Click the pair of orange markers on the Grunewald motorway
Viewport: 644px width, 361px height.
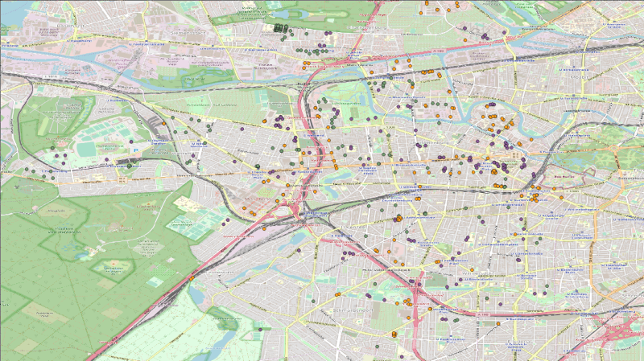click(x=192, y=278)
